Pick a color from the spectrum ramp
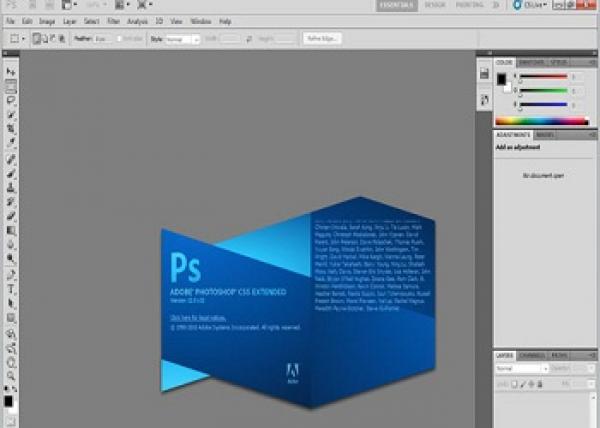The width and height of the screenshot is (600, 428). [542, 121]
